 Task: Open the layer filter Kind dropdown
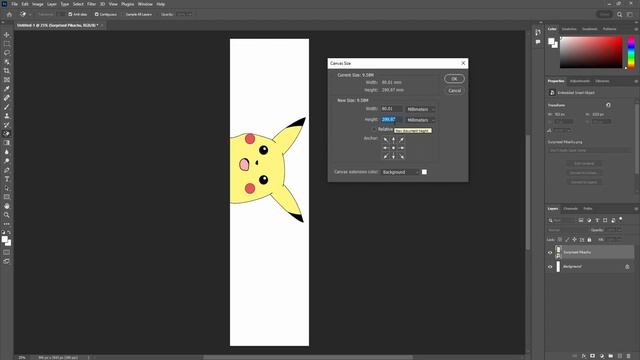[562, 220]
